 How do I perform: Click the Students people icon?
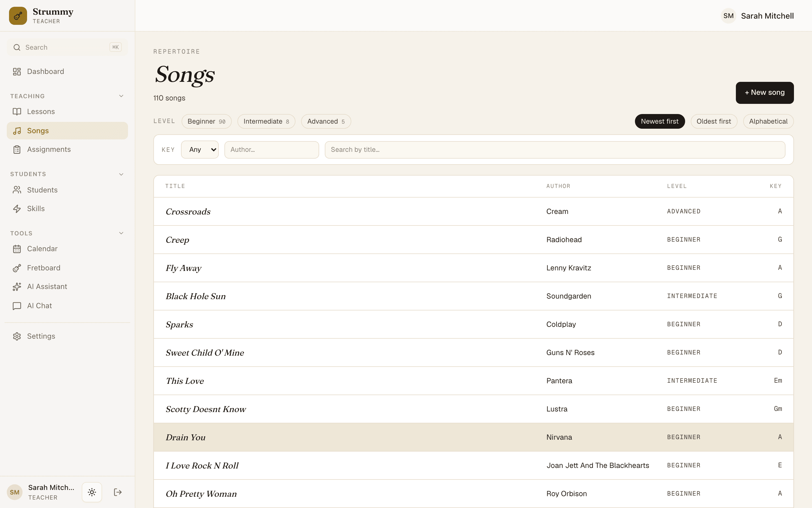pos(17,190)
